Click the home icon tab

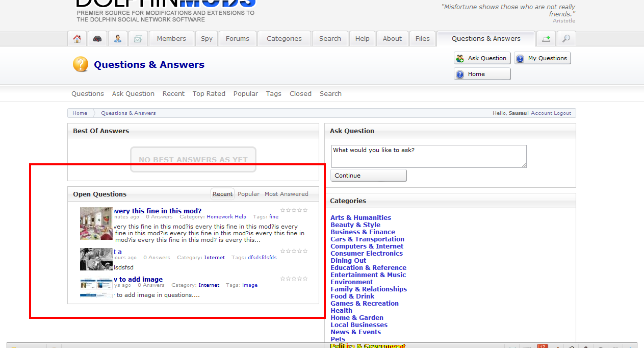point(77,39)
